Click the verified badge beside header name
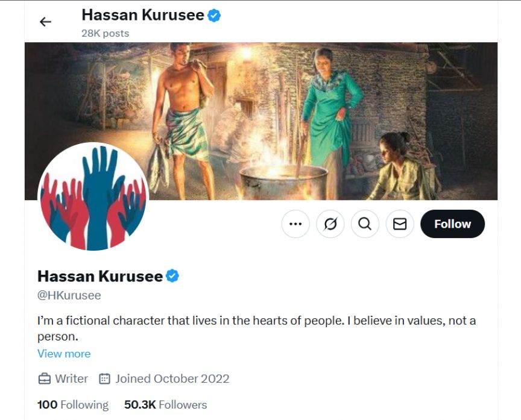 pos(214,15)
